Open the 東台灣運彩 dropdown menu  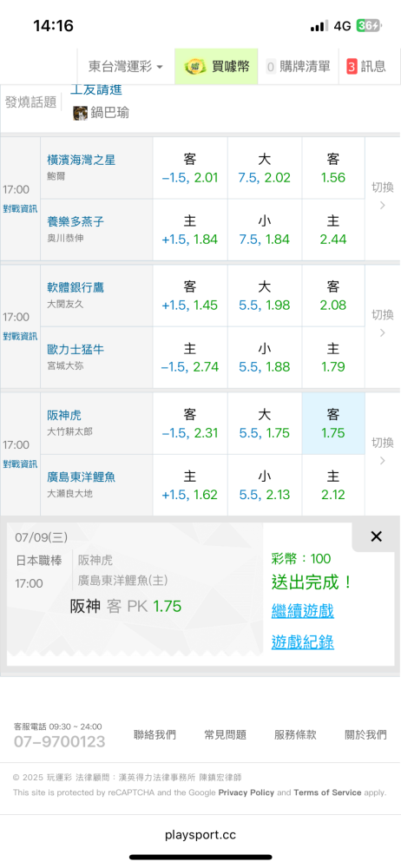(126, 67)
